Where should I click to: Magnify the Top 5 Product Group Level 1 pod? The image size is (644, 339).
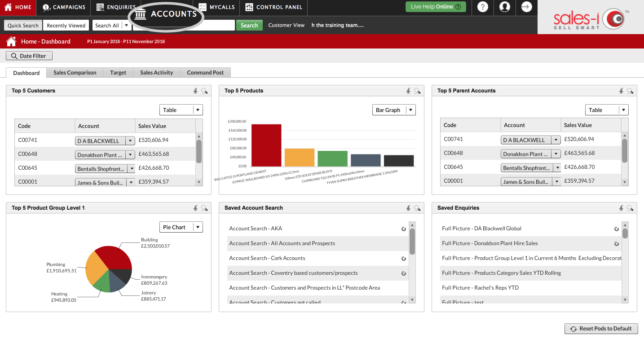[x=204, y=208]
